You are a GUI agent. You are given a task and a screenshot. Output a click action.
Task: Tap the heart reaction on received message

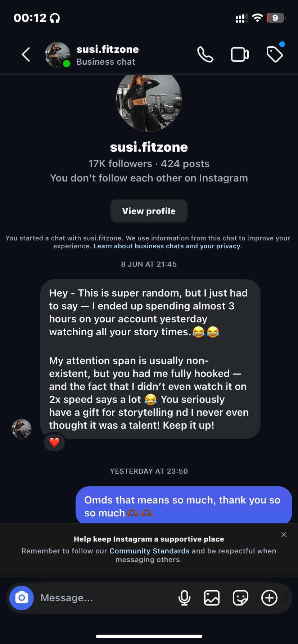point(54,442)
